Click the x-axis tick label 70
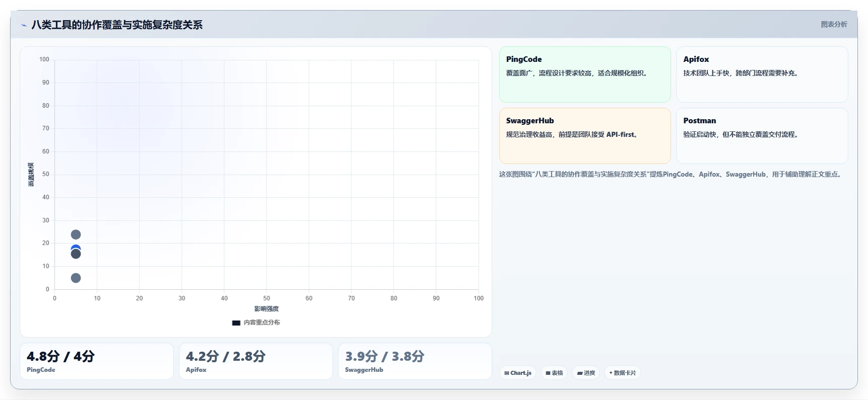This screenshot has width=868, height=400. pos(352,298)
